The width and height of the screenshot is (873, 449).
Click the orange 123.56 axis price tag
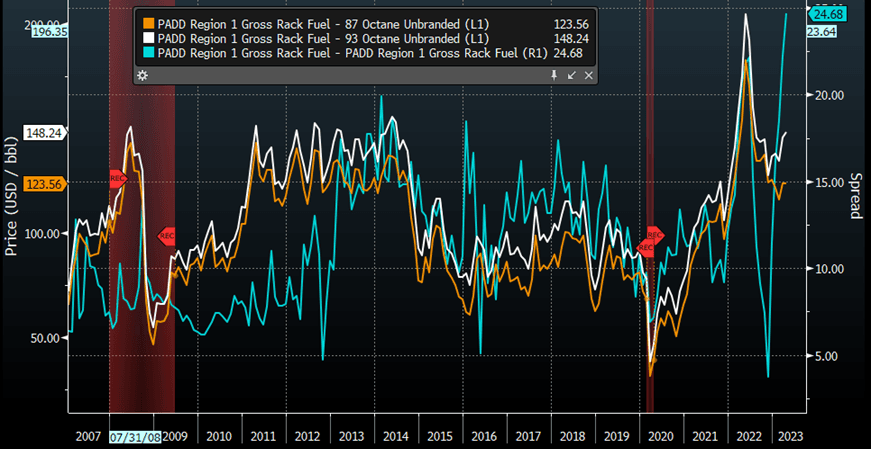46,183
